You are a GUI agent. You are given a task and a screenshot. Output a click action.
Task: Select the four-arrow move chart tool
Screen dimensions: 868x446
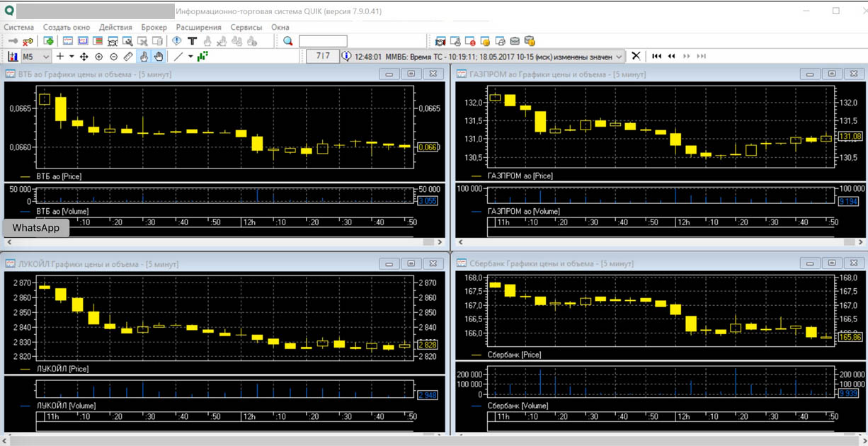pyautogui.click(x=84, y=56)
